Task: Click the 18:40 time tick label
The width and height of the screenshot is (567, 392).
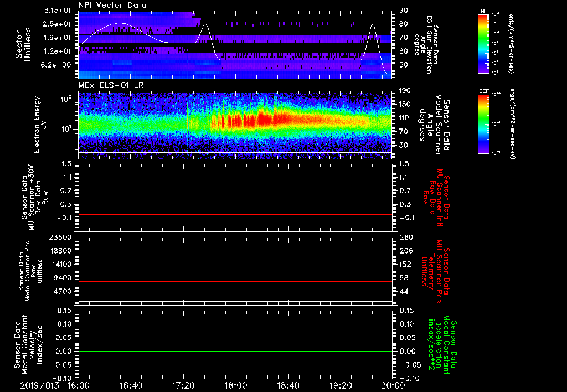Action: (x=288, y=385)
